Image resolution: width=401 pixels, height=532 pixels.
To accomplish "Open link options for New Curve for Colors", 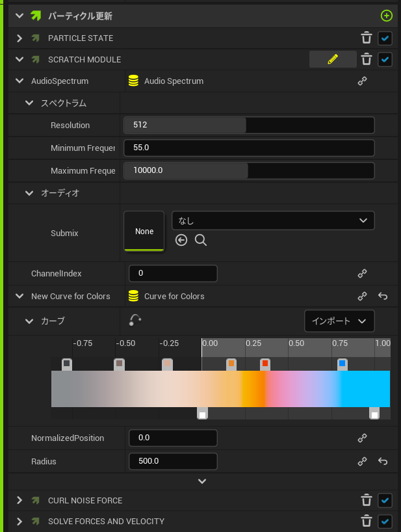I will click(x=363, y=296).
